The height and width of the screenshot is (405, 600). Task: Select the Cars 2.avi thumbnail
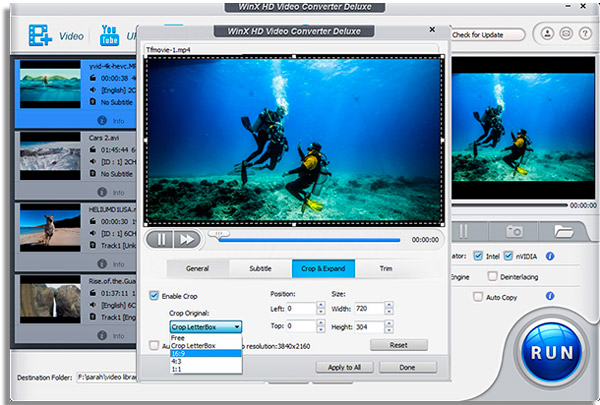point(50,156)
